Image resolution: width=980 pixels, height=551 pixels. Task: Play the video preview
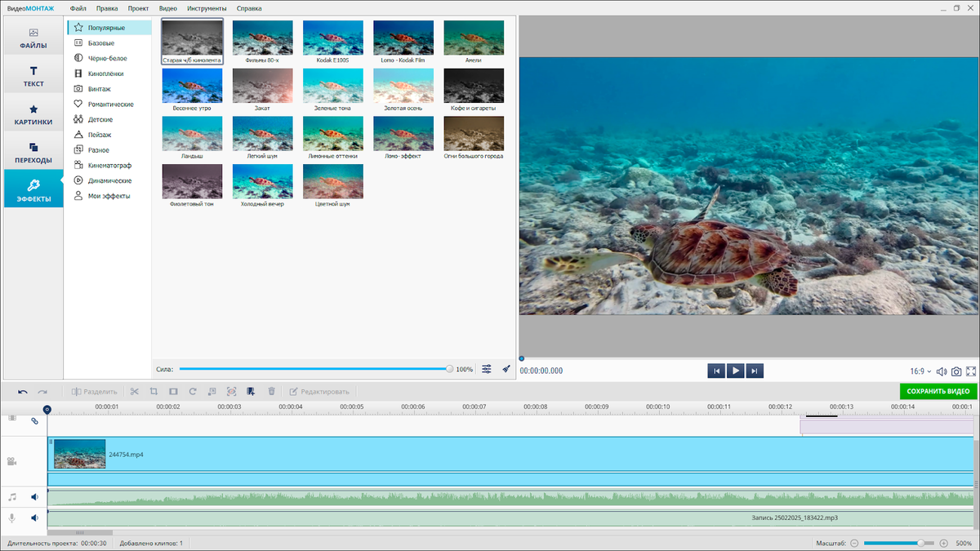tap(736, 371)
